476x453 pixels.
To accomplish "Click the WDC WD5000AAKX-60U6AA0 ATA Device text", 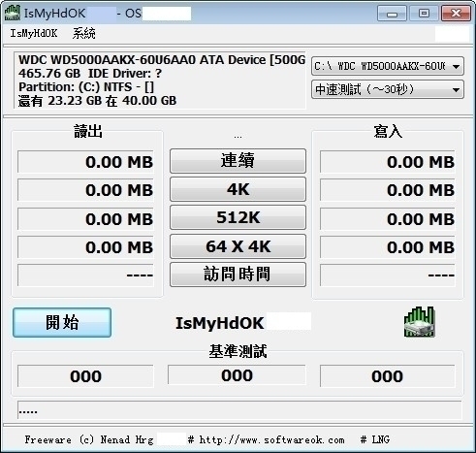I will pos(162,60).
